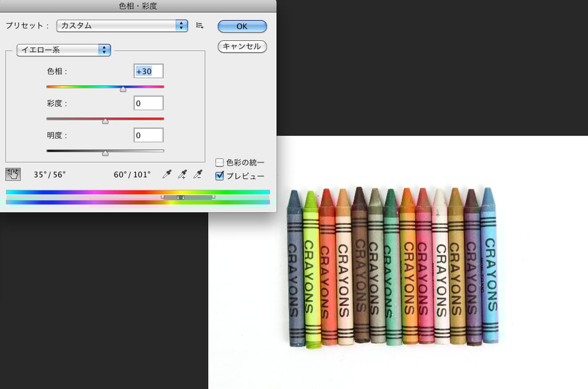588x389 pixels.
Task: Click the 色相 hue slider handle
Action: pyautogui.click(x=123, y=89)
